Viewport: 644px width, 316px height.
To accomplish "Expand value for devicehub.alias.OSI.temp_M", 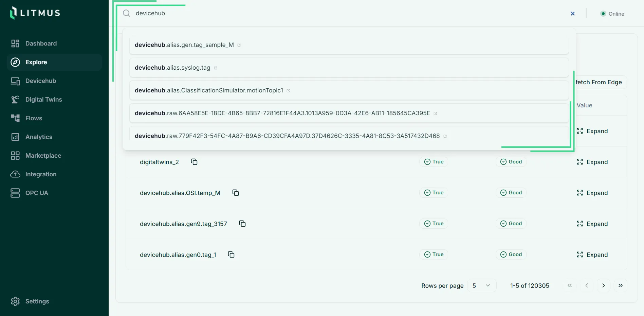I will [592, 193].
